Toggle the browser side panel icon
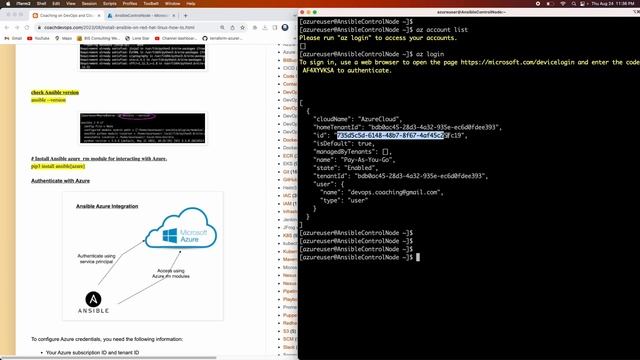The height and width of the screenshot is (360, 640). (x=275, y=27)
